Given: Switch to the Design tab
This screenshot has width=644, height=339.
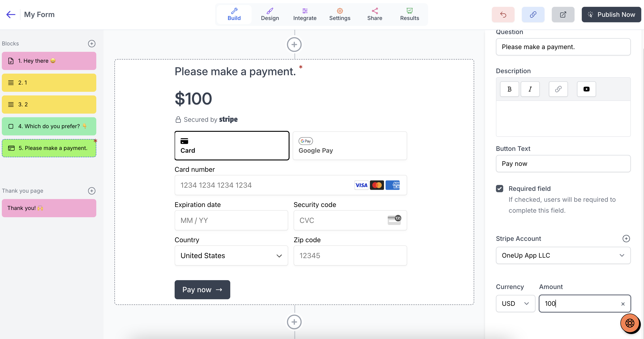Looking at the screenshot, I should [x=270, y=15].
